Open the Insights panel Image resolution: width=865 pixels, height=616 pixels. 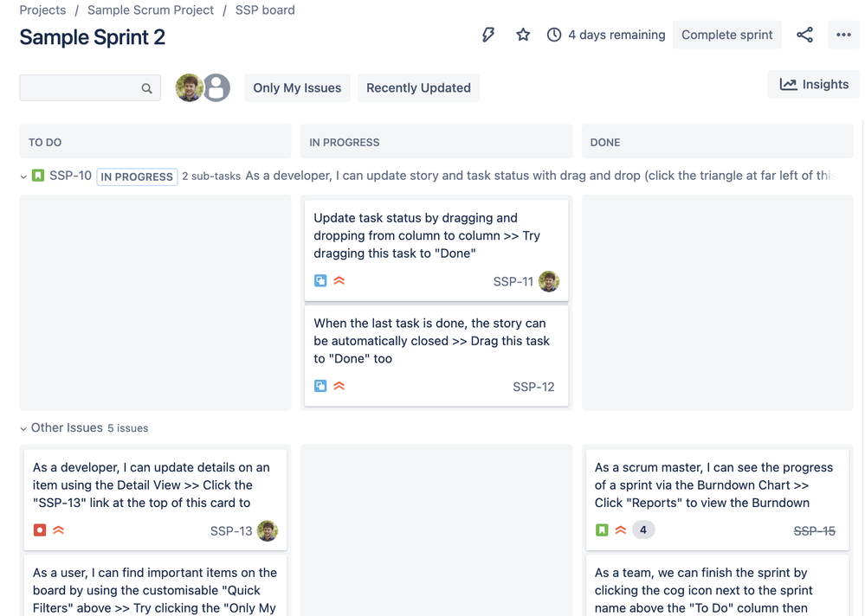coord(814,84)
